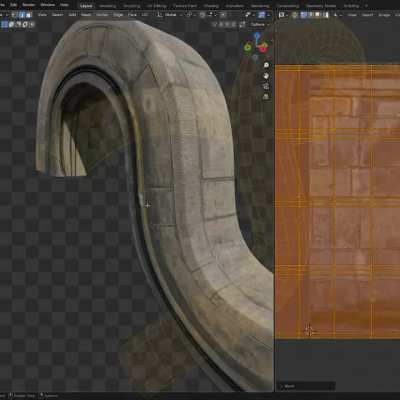
Task: Click the red X axis gizmo
Action: click(263, 49)
